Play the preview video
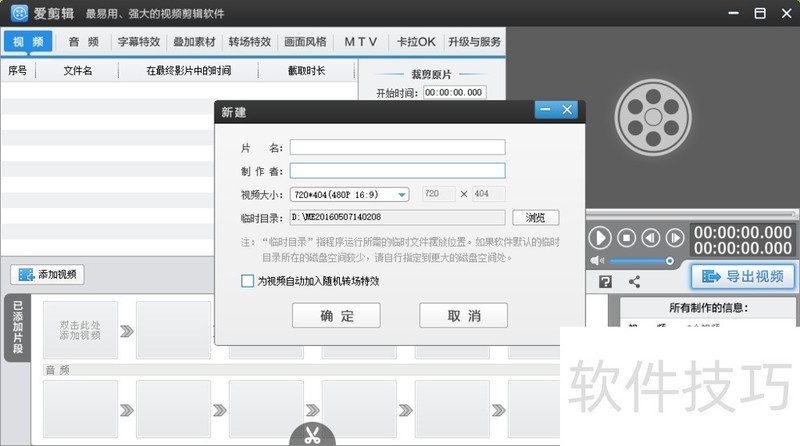The width and height of the screenshot is (800, 446). click(599, 238)
